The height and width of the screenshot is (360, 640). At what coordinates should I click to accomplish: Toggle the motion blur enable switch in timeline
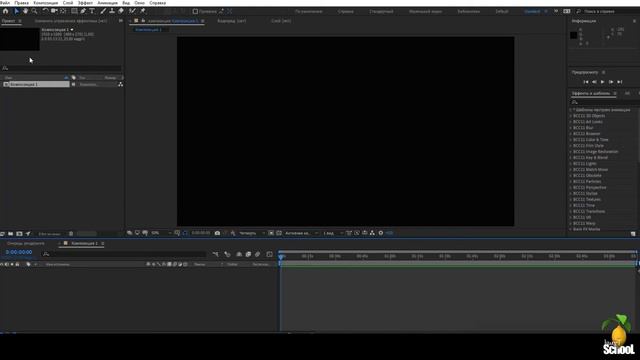click(257, 254)
